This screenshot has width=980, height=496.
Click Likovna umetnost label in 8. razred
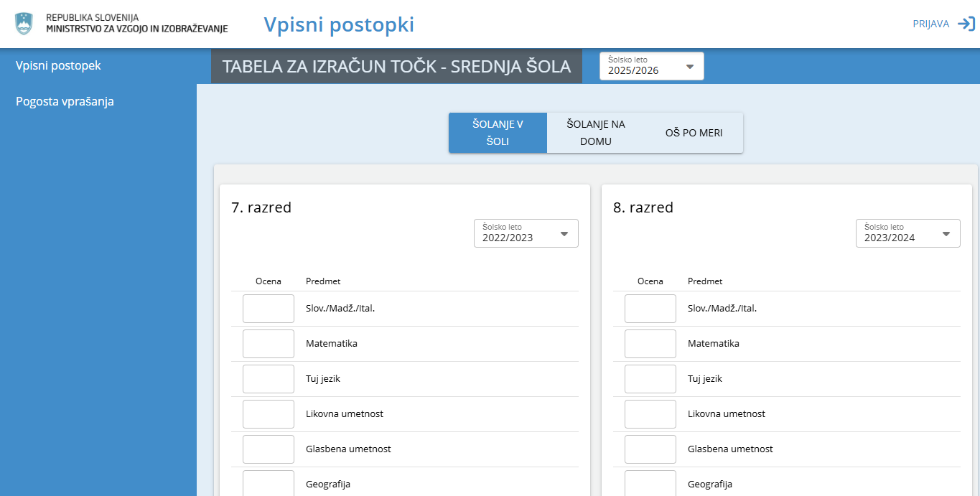click(x=727, y=414)
